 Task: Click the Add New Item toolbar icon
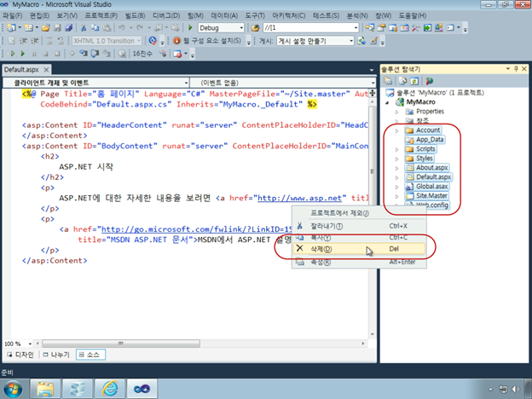pyautogui.click(x=28, y=28)
